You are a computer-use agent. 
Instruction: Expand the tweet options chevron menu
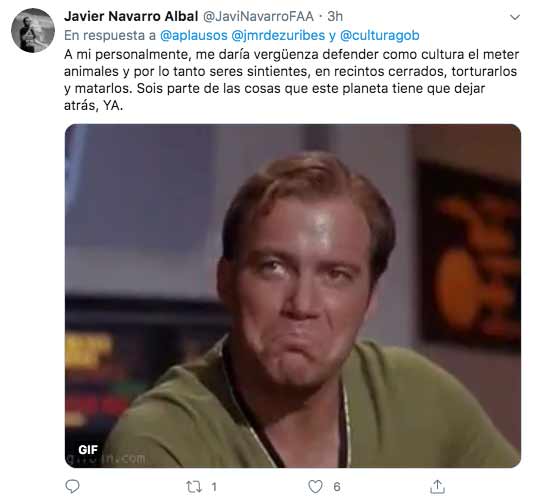click(x=515, y=17)
